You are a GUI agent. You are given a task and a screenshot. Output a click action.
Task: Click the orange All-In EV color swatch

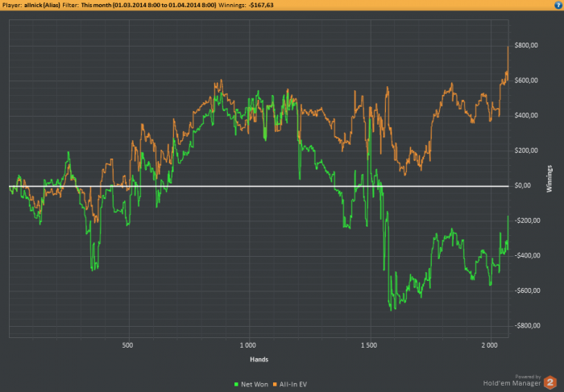point(275,385)
